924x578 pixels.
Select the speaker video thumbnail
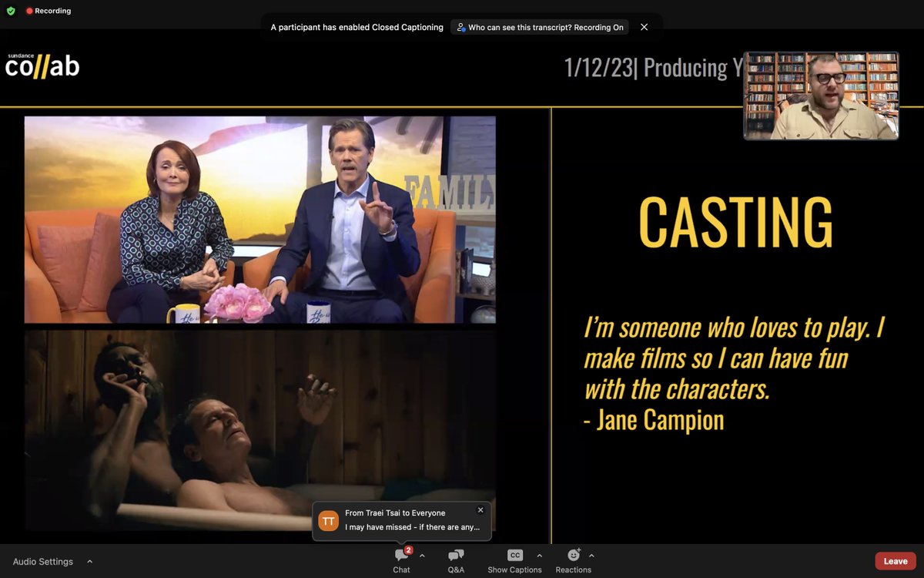click(821, 96)
